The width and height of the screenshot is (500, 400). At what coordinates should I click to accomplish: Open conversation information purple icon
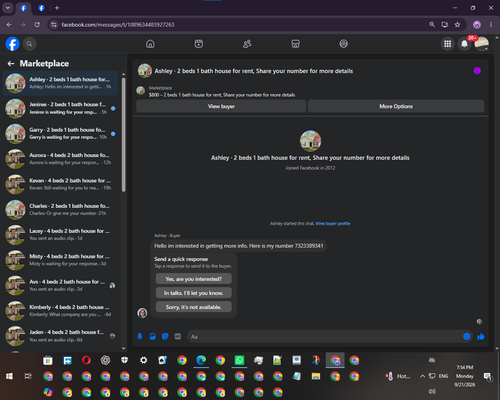point(477,71)
